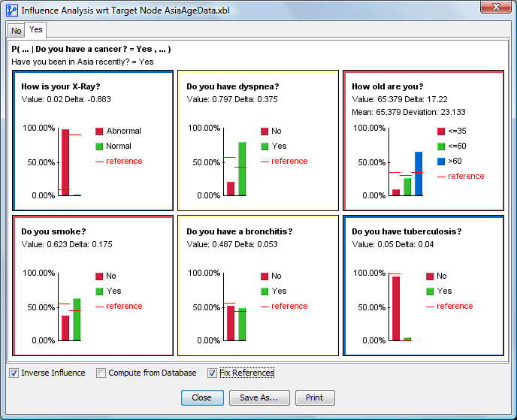This screenshot has width=517, height=420.
Task: Click the Print button
Action: 315,397
